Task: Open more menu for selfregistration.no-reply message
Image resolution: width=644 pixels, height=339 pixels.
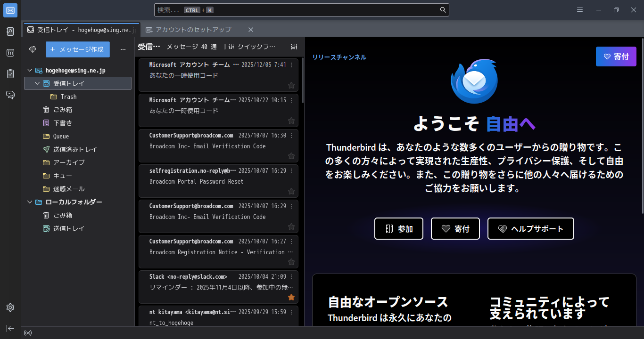Action: tap(291, 171)
